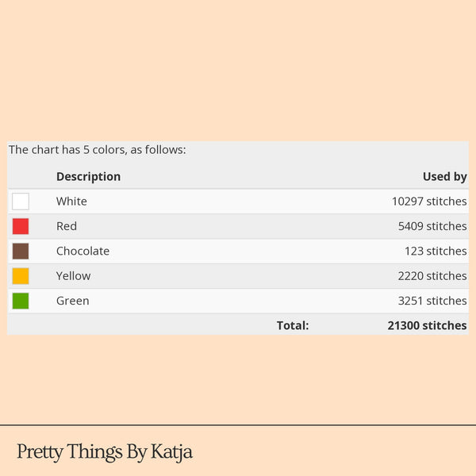The width and height of the screenshot is (476, 476).
Task: Click the Used by column header
Action: [x=444, y=176]
